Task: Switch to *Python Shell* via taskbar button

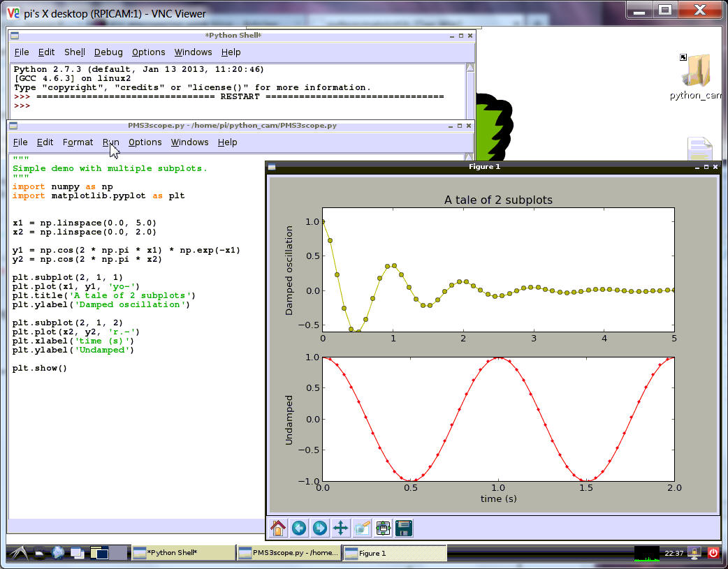Action: coord(182,553)
